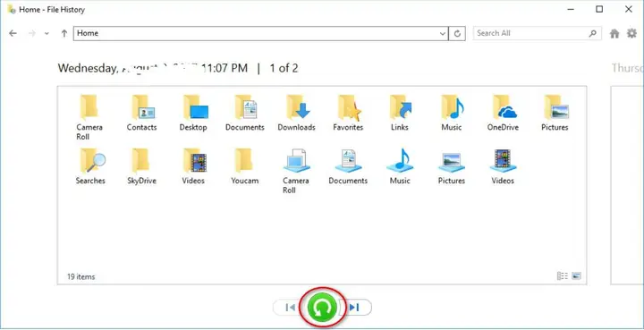The width and height of the screenshot is (644, 330).
Task: Select the Desktop folder
Action: 193,114
